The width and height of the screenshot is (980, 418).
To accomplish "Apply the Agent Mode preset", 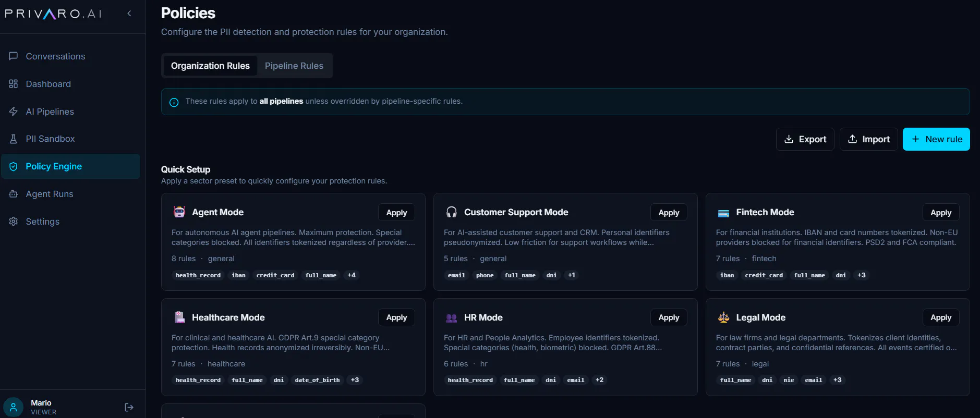I will [x=396, y=213].
